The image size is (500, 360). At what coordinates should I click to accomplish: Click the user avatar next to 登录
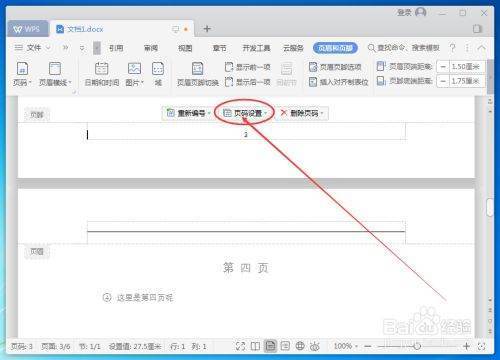coord(421,12)
